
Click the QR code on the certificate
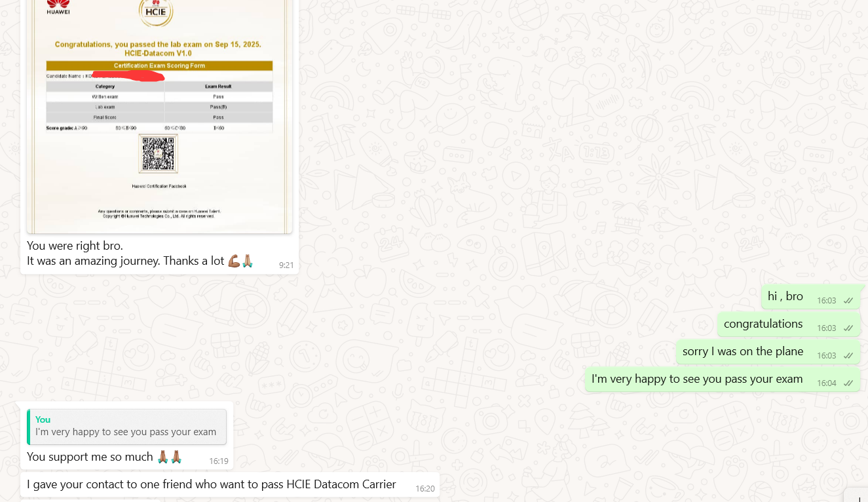pyautogui.click(x=159, y=154)
